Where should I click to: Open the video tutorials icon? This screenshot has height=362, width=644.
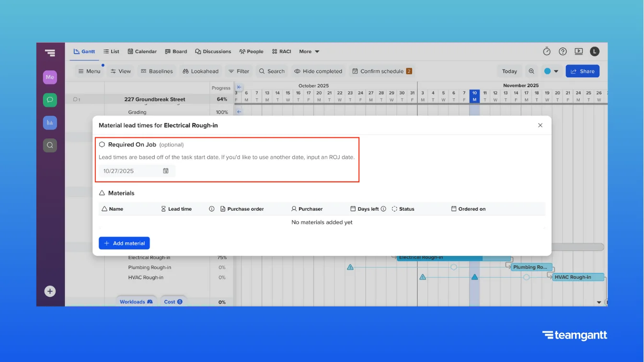[x=578, y=51]
